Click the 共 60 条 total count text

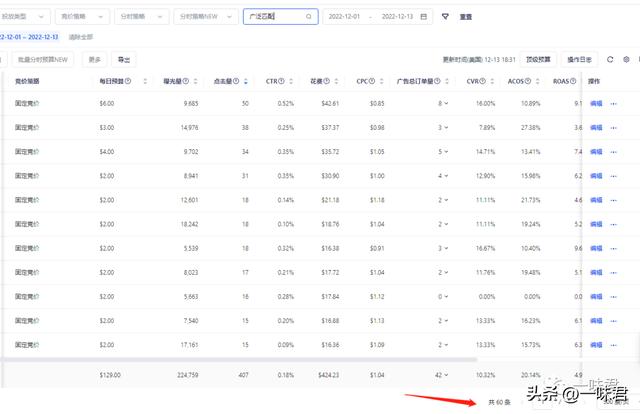click(500, 403)
